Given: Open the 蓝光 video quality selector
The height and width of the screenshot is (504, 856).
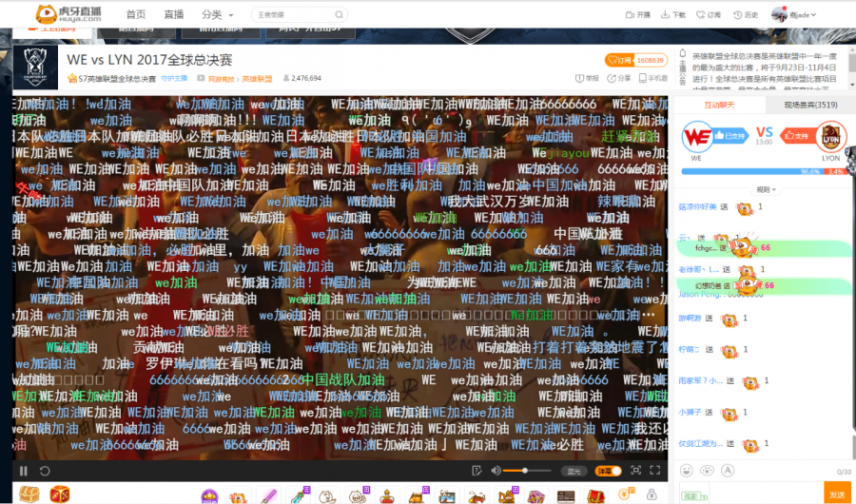Looking at the screenshot, I should (x=574, y=471).
